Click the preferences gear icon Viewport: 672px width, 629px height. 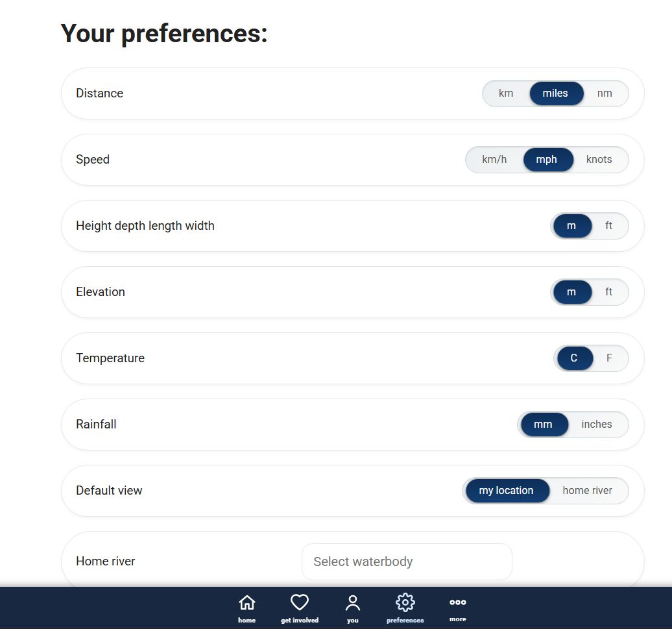[405, 603]
